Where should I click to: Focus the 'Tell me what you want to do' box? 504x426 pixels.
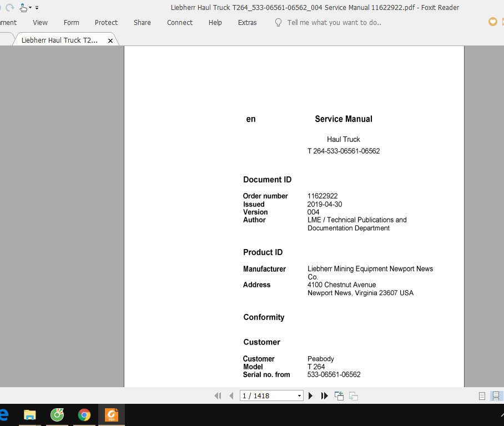coord(334,23)
